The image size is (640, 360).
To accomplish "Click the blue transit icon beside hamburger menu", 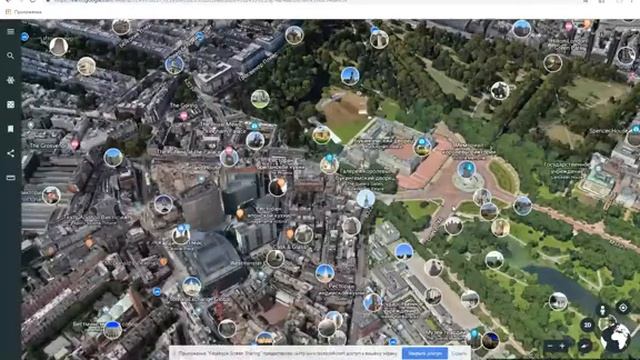I will click(25, 37).
